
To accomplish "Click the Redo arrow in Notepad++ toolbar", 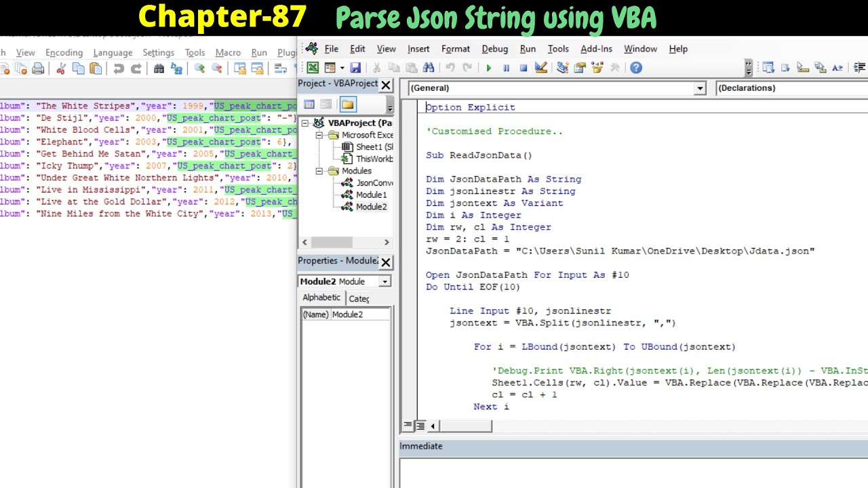I will tap(136, 68).
